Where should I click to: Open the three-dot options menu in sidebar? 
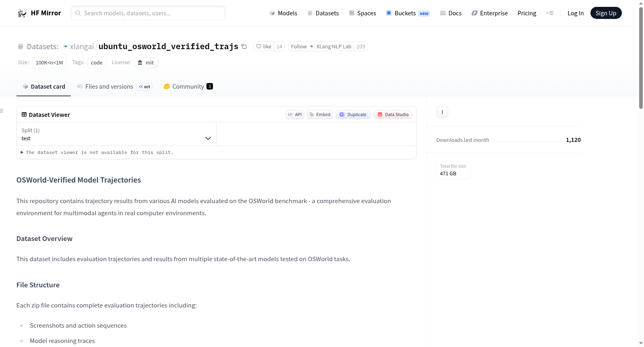[x=442, y=112]
